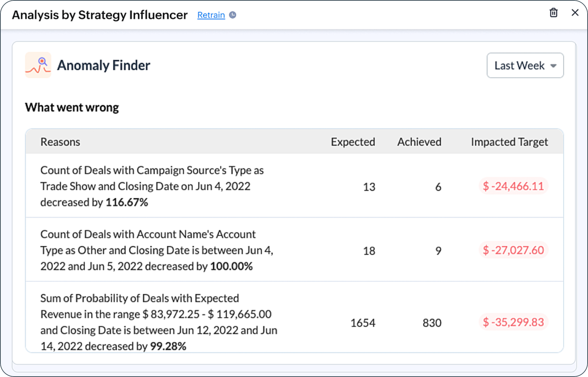Click the Reasons column header
The height and width of the screenshot is (377, 588).
(60, 142)
